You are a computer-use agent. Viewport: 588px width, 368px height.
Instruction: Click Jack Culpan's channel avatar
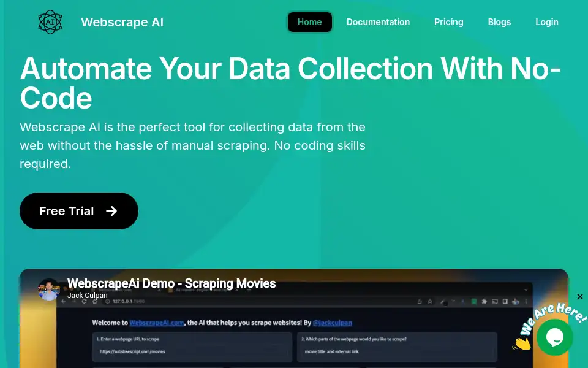click(49, 290)
